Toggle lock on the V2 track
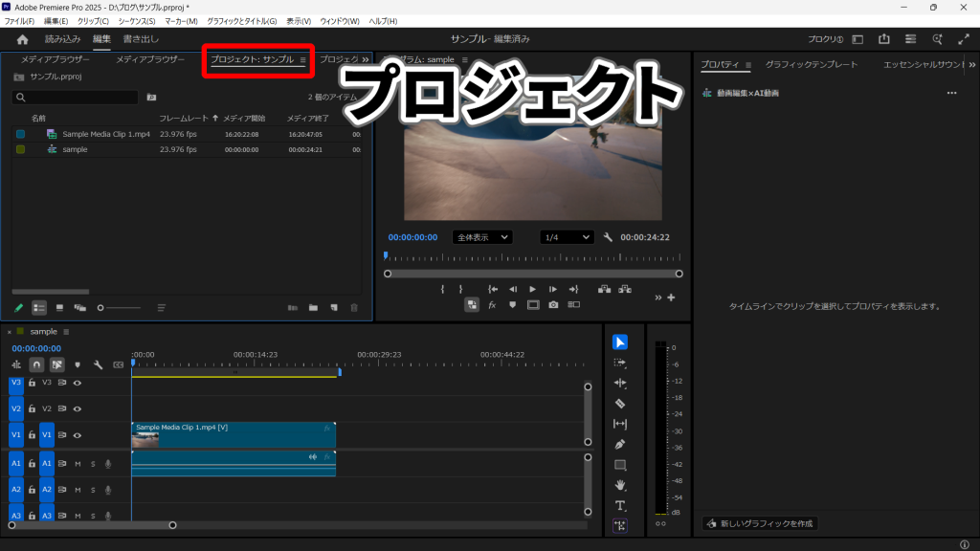980x551 pixels. click(32, 408)
